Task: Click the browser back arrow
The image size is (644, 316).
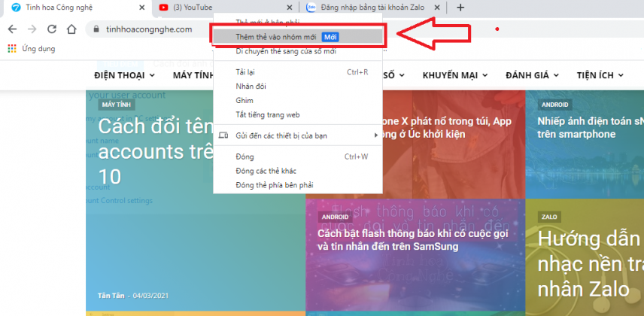Action: [x=12, y=29]
